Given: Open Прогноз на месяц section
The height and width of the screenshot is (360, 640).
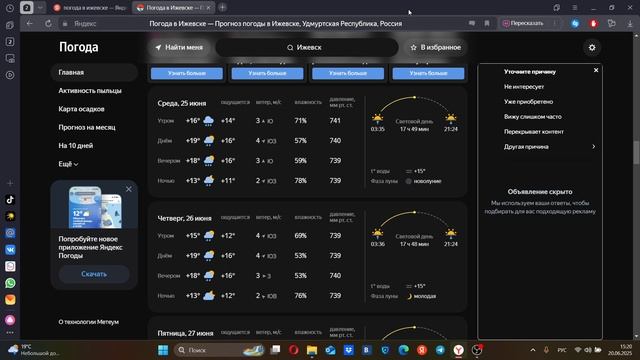Looking at the screenshot, I should point(87,127).
